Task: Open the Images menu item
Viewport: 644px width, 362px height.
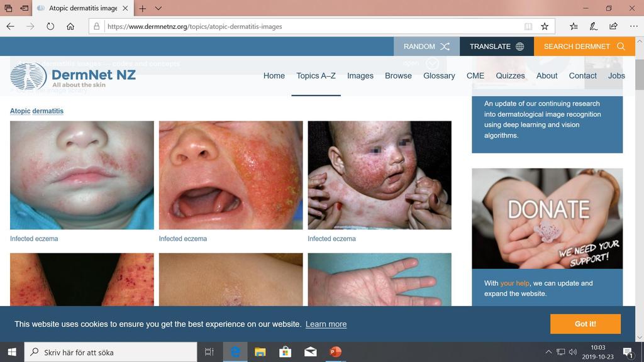Action: 360,75
